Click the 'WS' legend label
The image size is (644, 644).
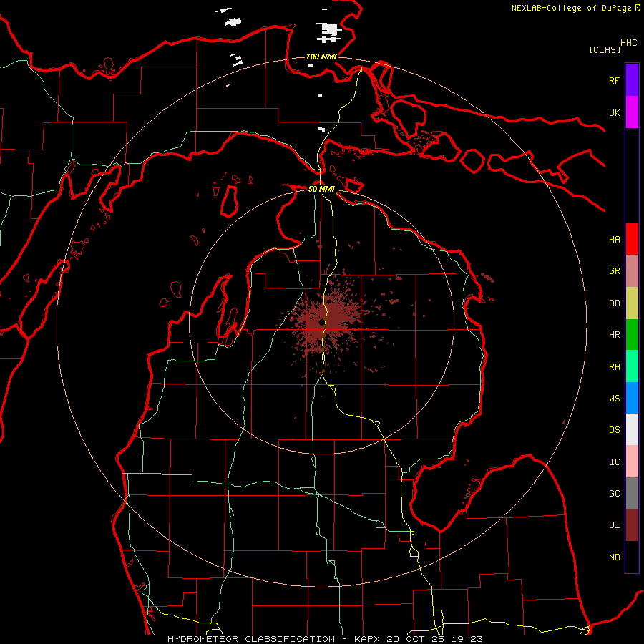point(614,398)
